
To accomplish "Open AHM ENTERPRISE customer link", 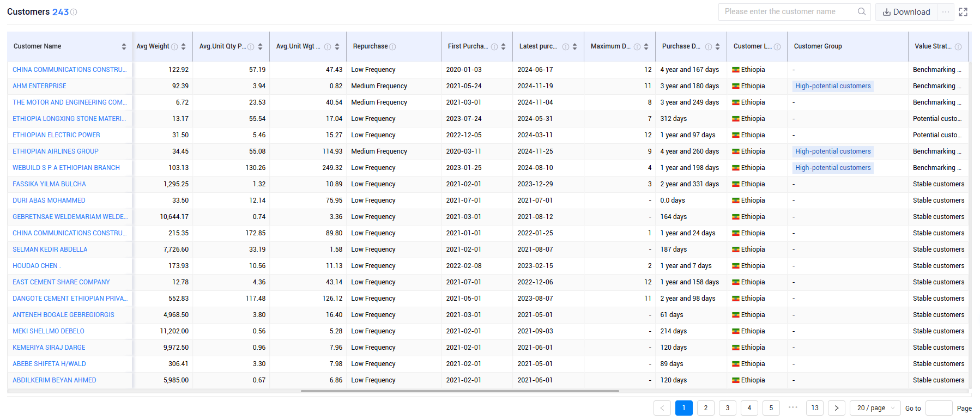I will point(39,86).
